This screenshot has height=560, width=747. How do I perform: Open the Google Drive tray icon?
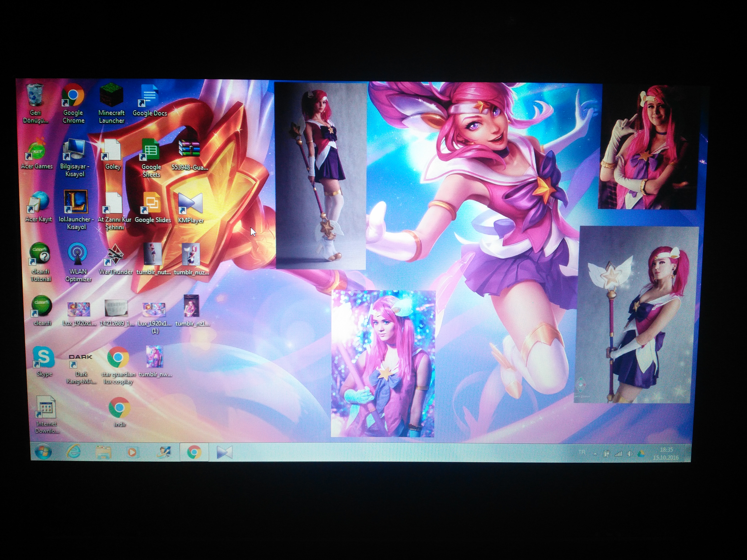(641, 454)
